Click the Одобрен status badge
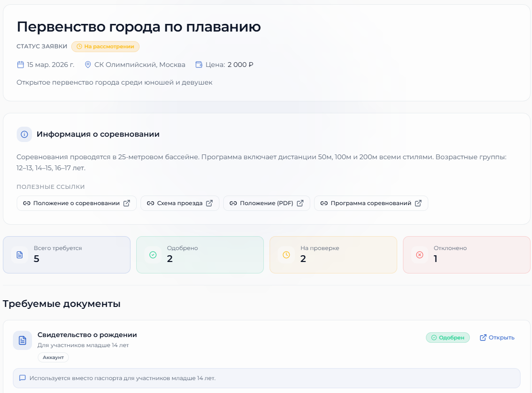This screenshot has width=532, height=393. pos(447,337)
